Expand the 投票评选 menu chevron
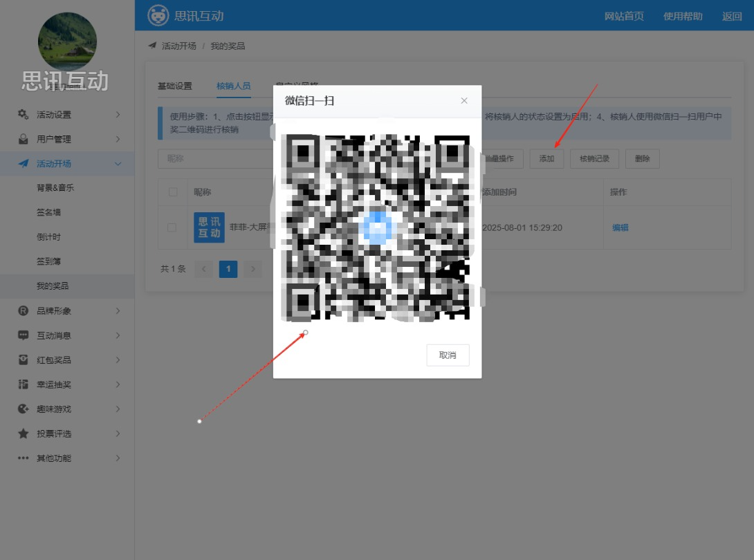The width and height of the screenshot is (754, 560). click(118, 433)
